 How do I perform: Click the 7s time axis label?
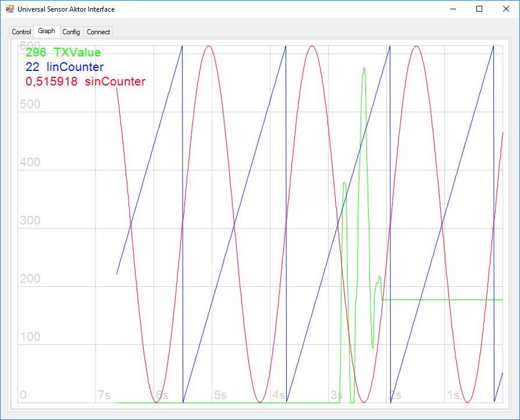(x=104, y=395)
